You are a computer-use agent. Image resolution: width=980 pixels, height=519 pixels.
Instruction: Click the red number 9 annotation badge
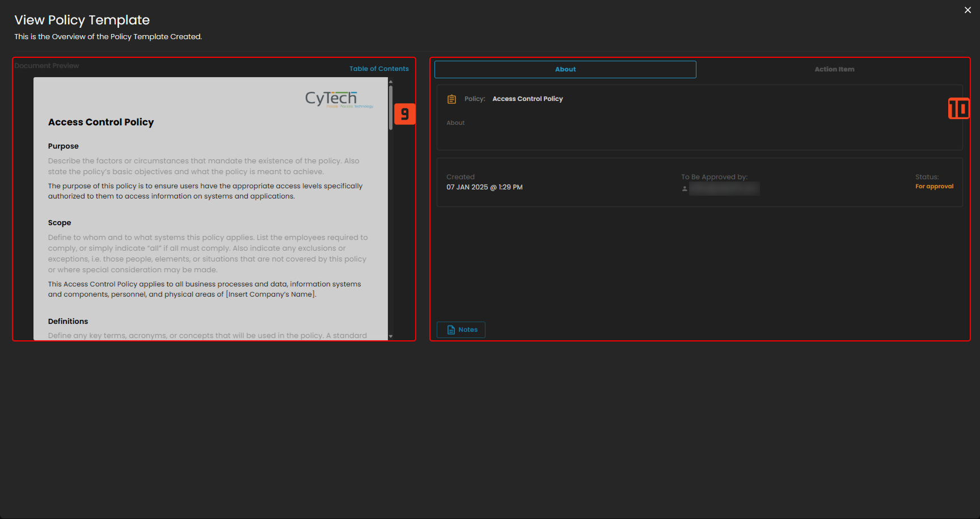tap(404, 114)
